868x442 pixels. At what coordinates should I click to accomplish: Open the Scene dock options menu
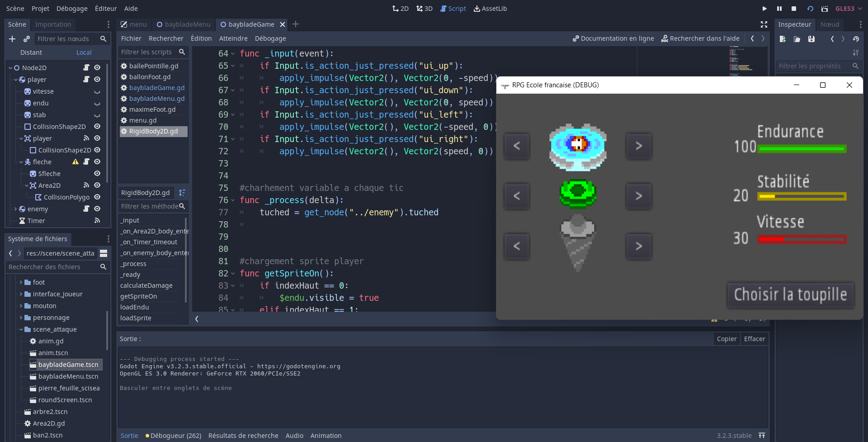pos(108,24)
